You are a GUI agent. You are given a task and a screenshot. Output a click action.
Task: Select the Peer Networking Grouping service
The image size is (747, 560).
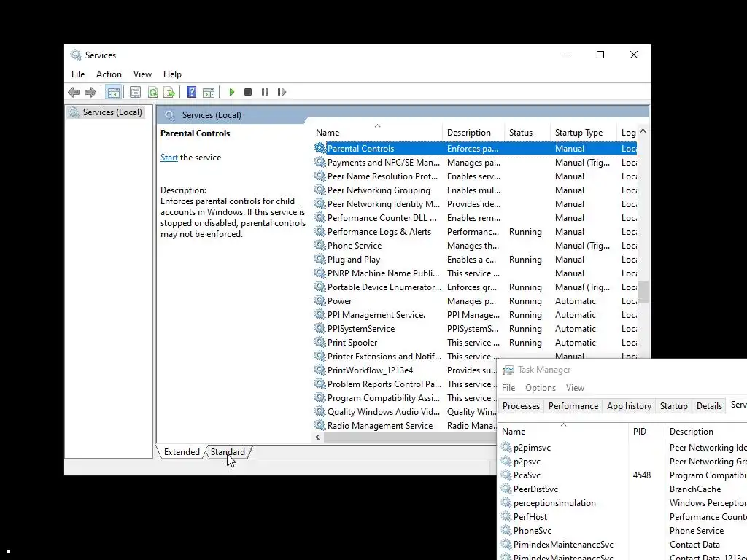click(475, 190)
